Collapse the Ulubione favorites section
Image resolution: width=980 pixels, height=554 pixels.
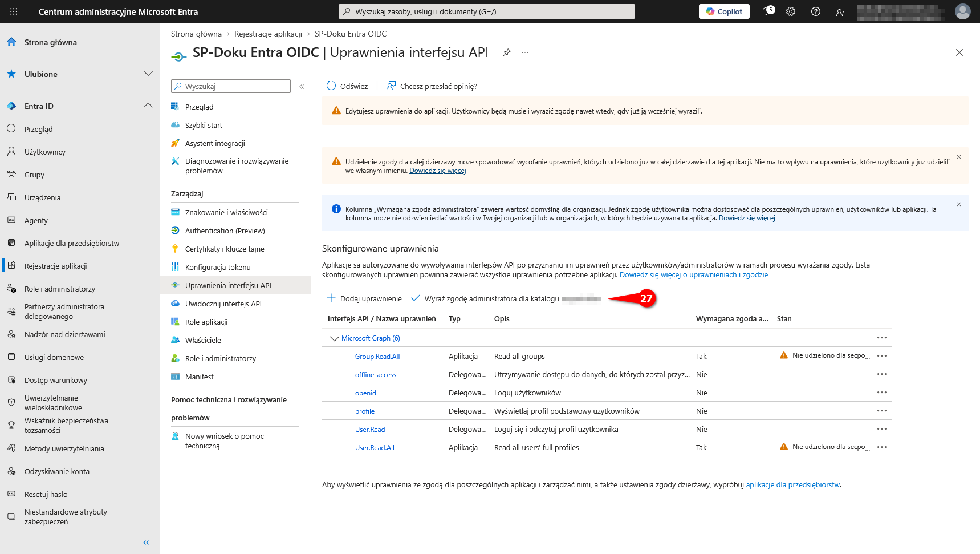point(148,74)
